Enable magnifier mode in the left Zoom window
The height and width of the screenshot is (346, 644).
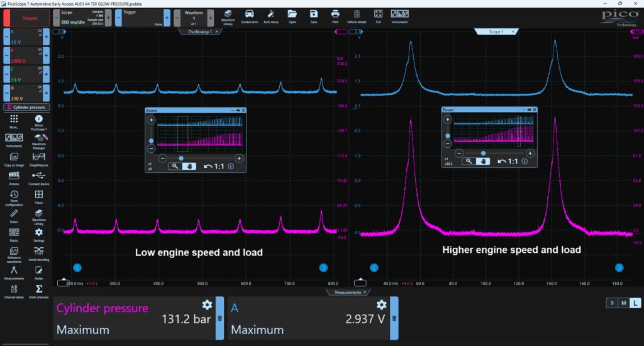click(175, 167)
